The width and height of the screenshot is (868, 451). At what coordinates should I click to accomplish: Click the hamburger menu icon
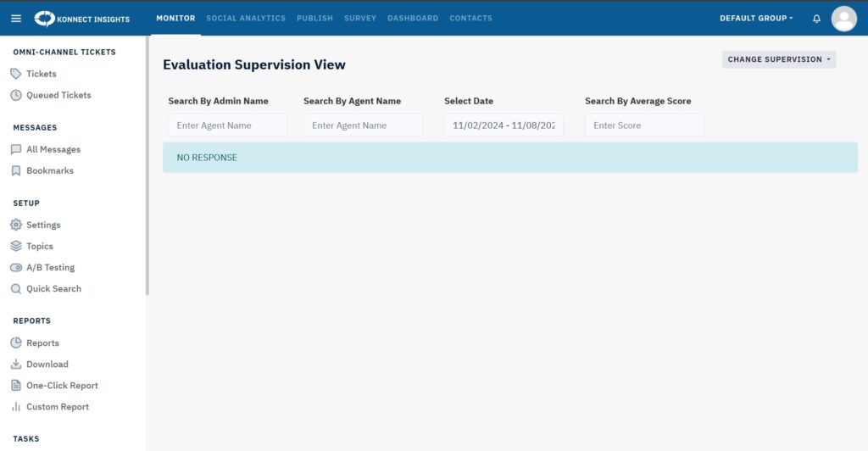point(16,18)
